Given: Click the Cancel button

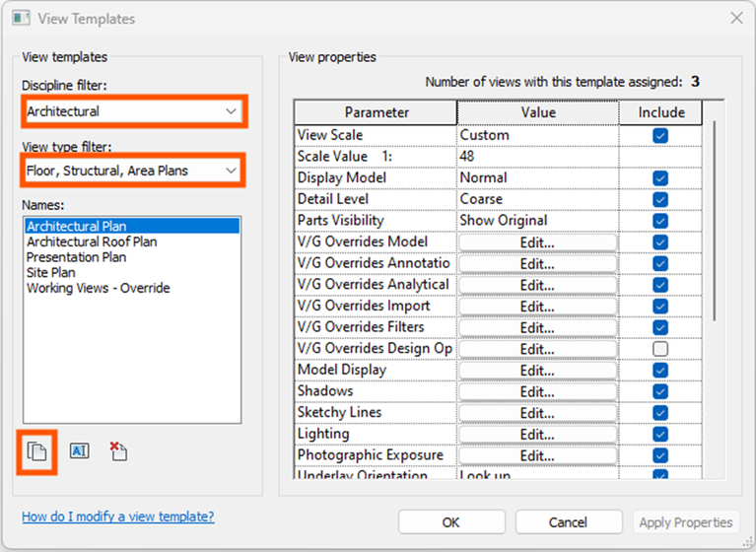Looking at the screenshot, I should pos(569,522).
